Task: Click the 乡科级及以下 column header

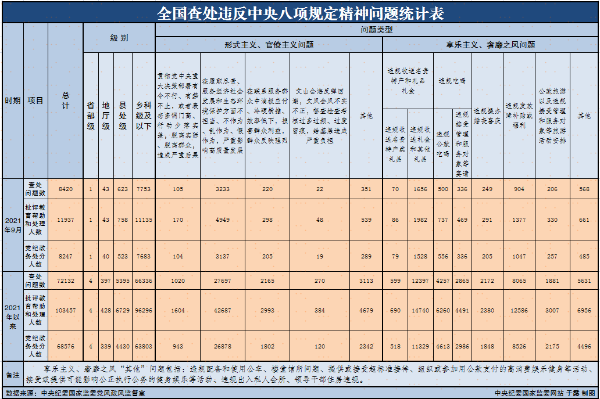Action: click(143, 116)
